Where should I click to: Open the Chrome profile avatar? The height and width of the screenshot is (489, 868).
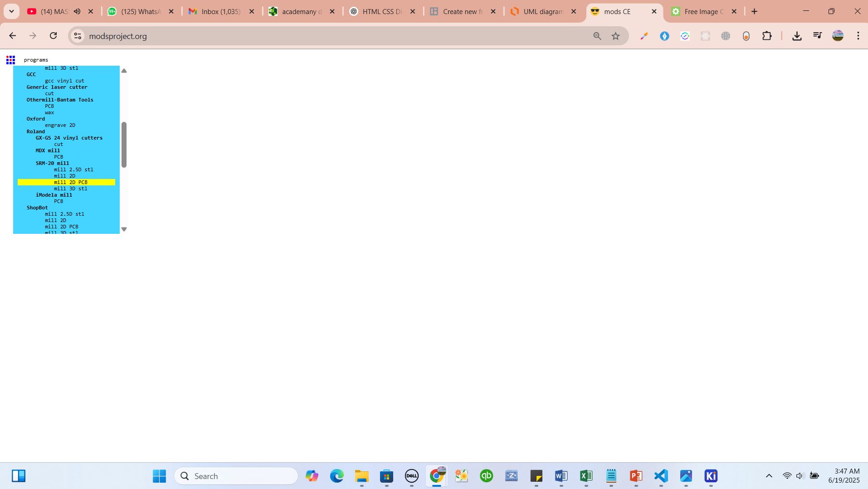(838, 36)
